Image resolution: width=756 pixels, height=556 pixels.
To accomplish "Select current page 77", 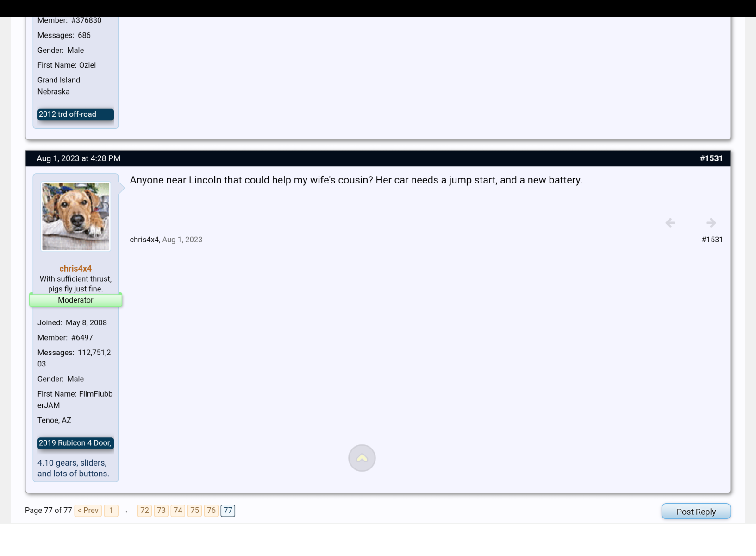I will pyautogui.click(x=228, y=511).
